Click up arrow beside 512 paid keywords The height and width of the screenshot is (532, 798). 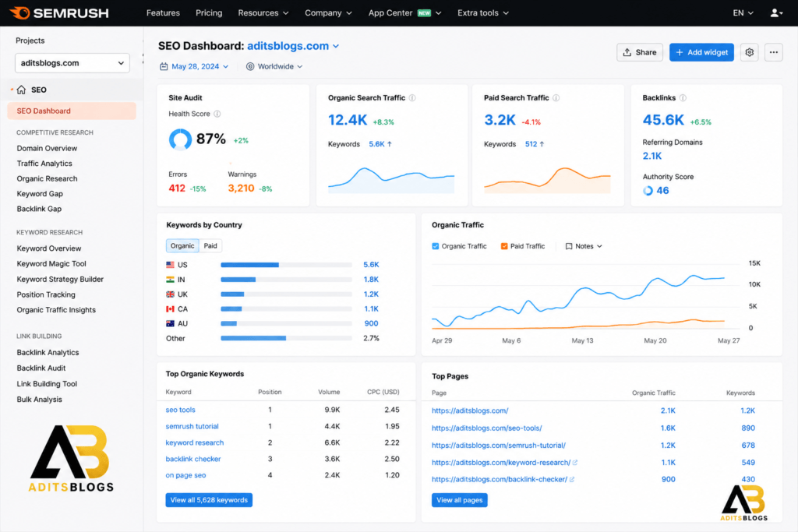[x=542, y=144]
